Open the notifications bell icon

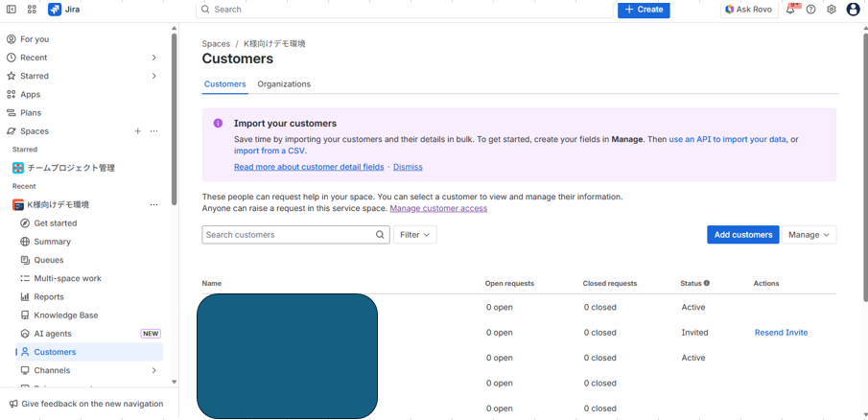(790, 10)
